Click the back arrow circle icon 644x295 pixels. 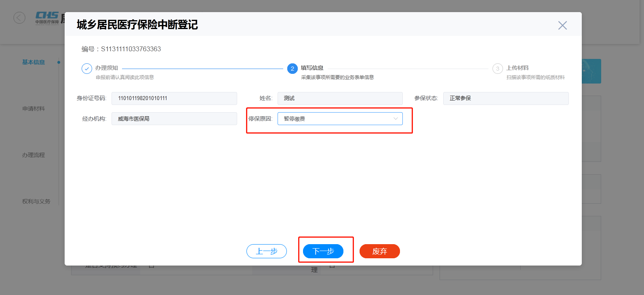pyautogui.click(x=19, y=18)
